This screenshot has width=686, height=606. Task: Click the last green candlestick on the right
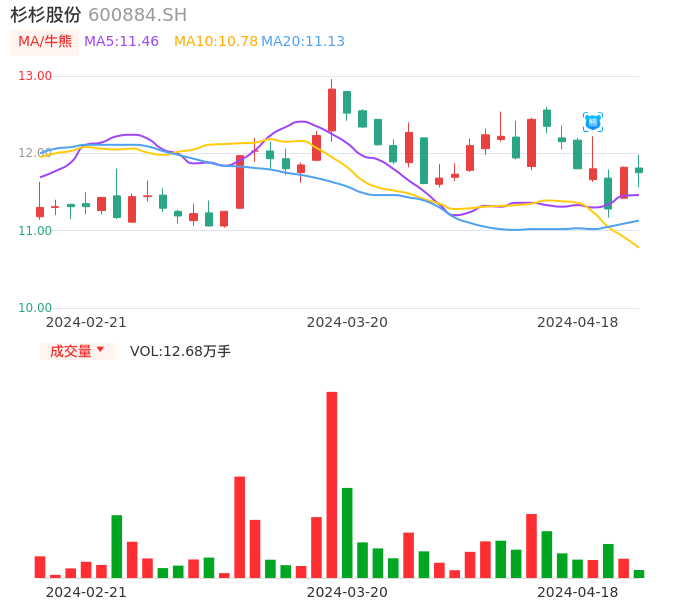click(x=639, y=170)
